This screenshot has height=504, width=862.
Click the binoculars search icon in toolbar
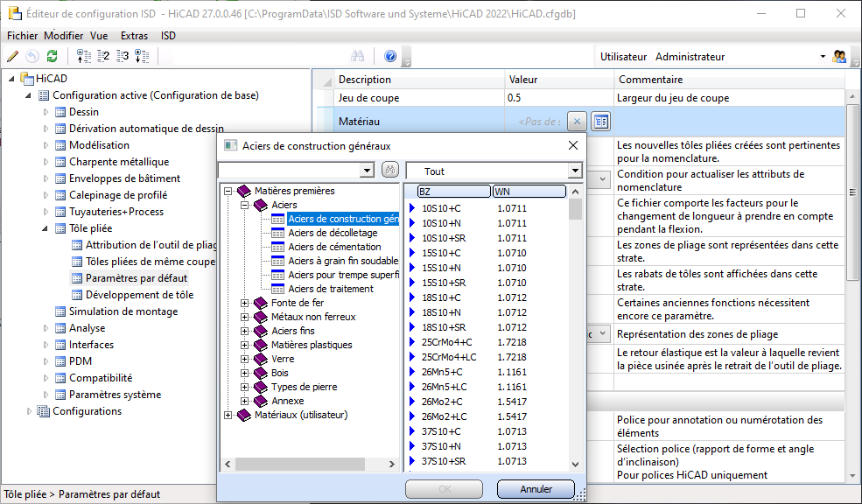coord(357,56)
